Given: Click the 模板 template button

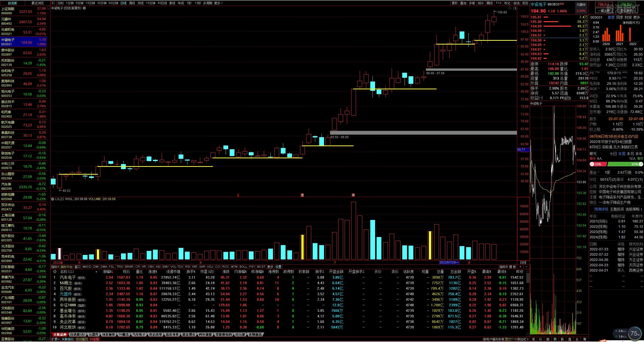Looking at the screenshot, I should (512, 267).
